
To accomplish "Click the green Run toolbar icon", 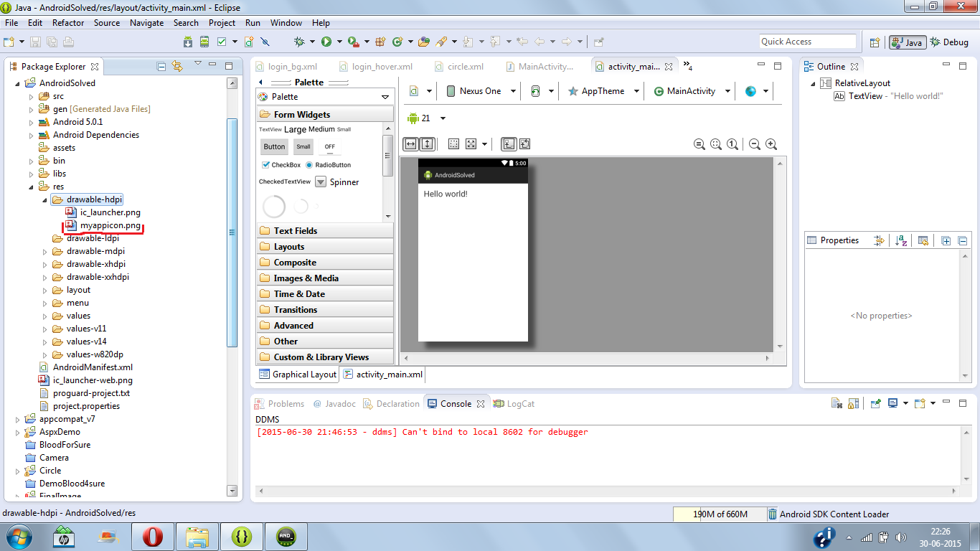I will tap(326, 42).
